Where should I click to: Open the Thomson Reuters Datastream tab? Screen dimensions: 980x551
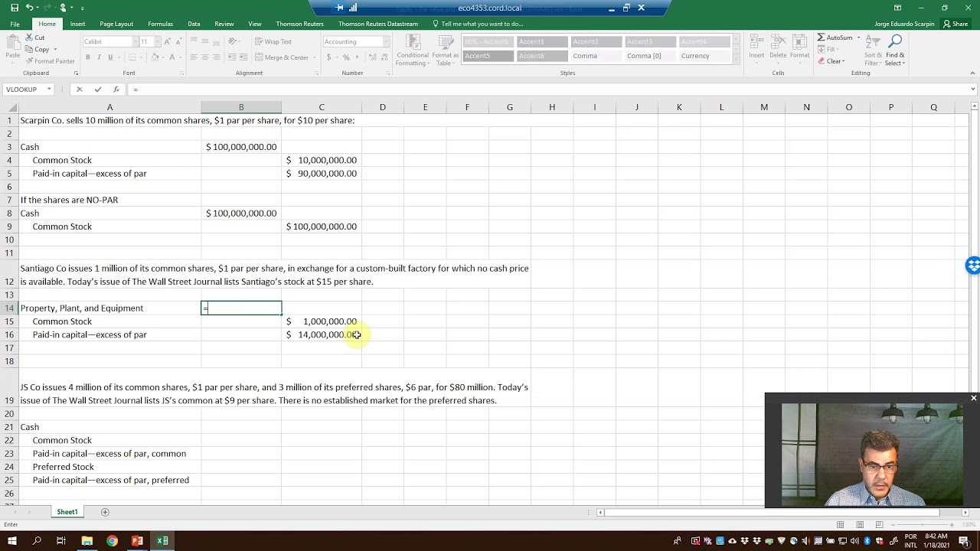378,24
